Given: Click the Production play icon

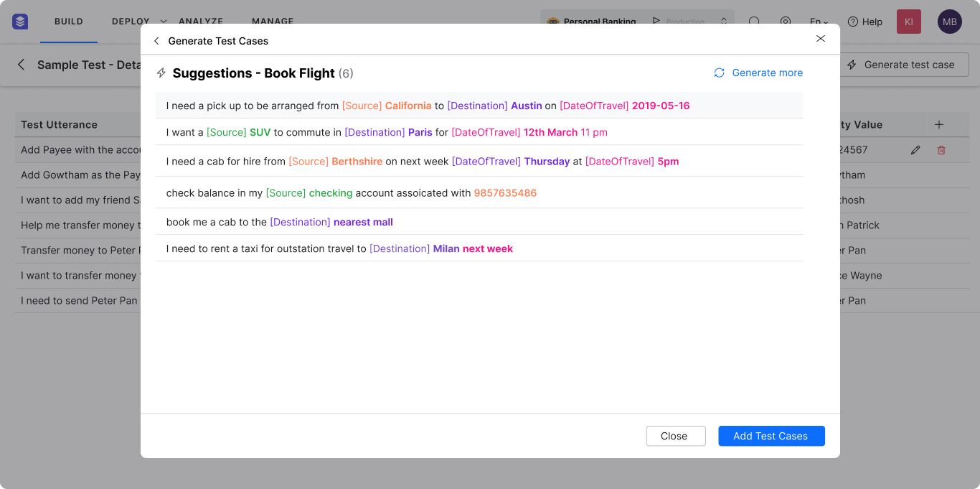Looking at the screenshot, I should pos(656,22).
